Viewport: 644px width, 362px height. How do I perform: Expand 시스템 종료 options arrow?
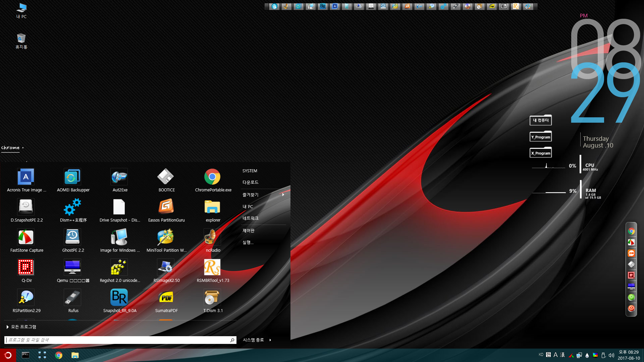[x=270, y=340]
